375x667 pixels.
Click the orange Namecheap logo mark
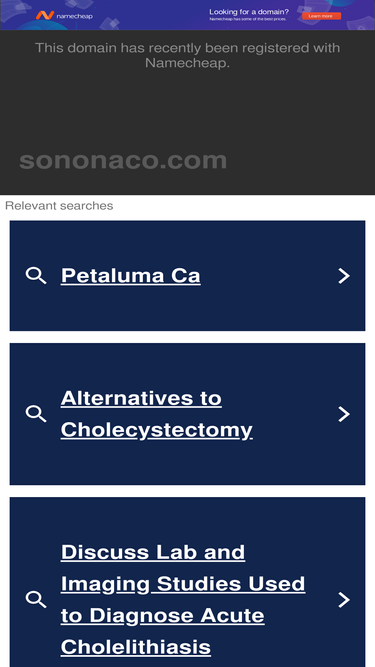click(x=45, y=15)
